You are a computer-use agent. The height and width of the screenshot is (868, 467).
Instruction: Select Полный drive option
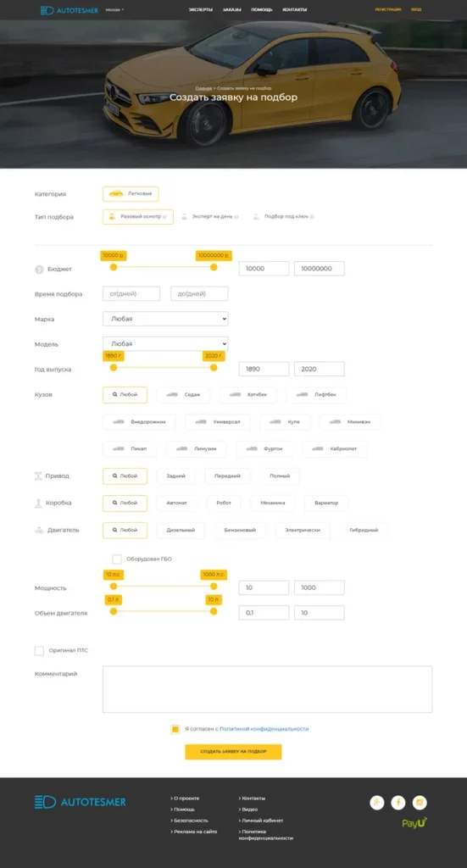click(280, 476)
